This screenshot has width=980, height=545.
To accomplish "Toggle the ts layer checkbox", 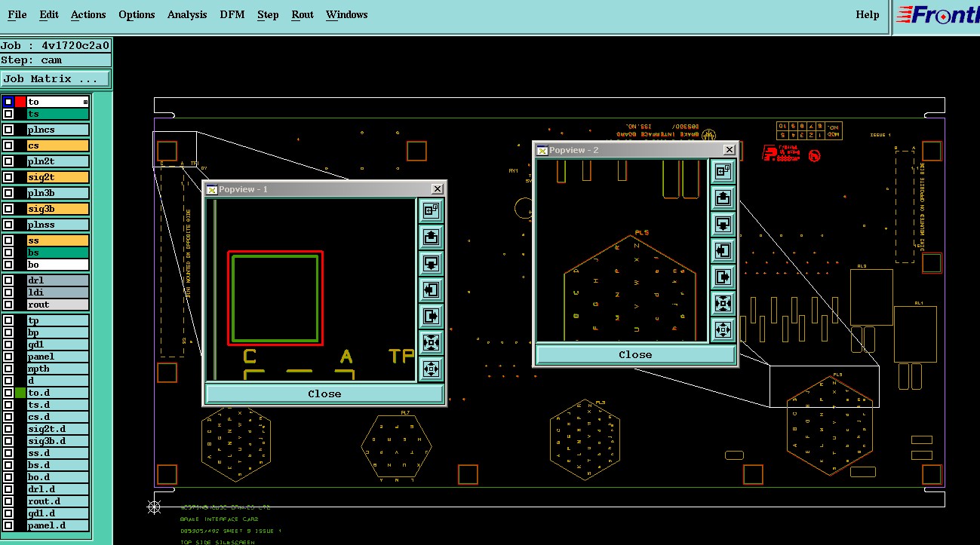I will tap(8, 114).
